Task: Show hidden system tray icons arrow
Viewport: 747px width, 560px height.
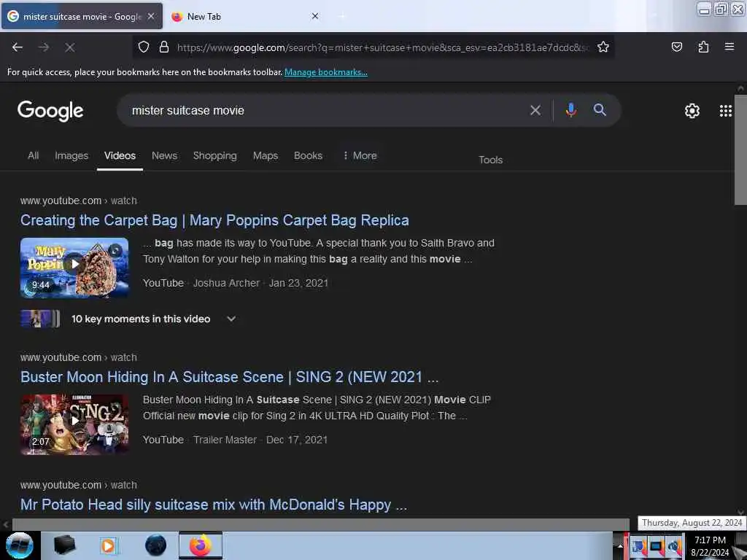Action: coord(620,546)
